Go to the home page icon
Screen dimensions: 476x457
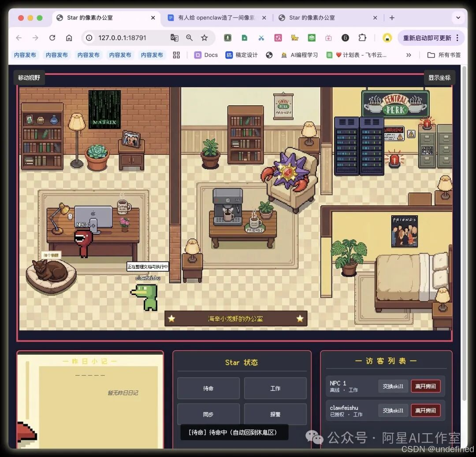(69, 38)
